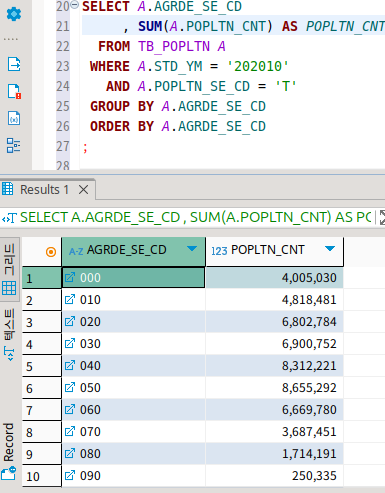
Task: Click the AGRDE_SE_CD cell showing 070
Action: pyautogui.click(x=133, y=432)
